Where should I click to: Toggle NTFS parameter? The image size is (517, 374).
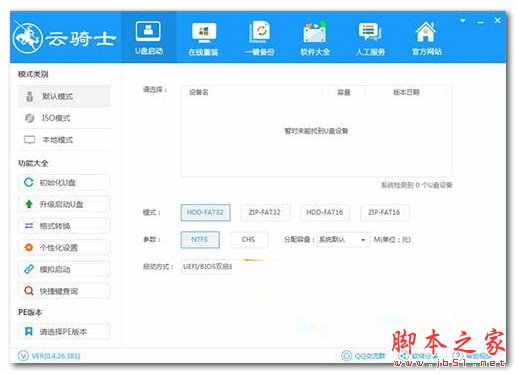[200, 239]
